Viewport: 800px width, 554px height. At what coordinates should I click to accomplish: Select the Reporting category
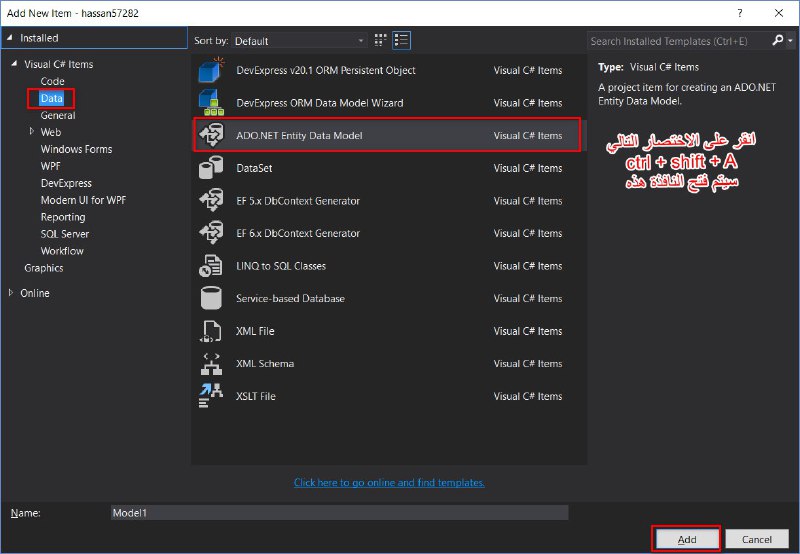[63, 217]
